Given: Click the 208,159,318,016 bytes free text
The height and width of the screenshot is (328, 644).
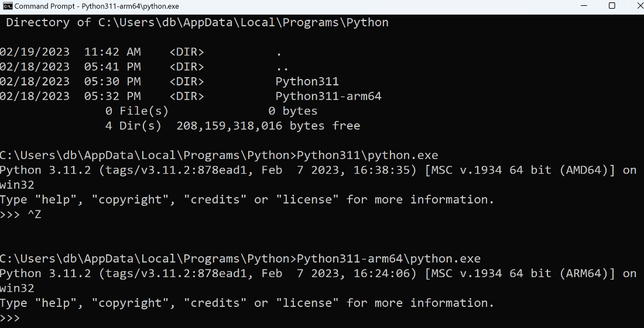Looking at the screenshot, I should point(268,126).
